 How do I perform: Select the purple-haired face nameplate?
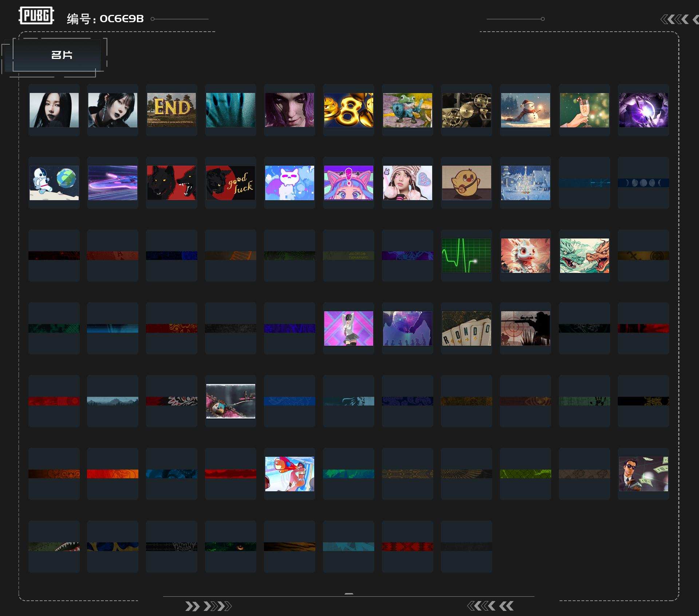click(289, 110)
